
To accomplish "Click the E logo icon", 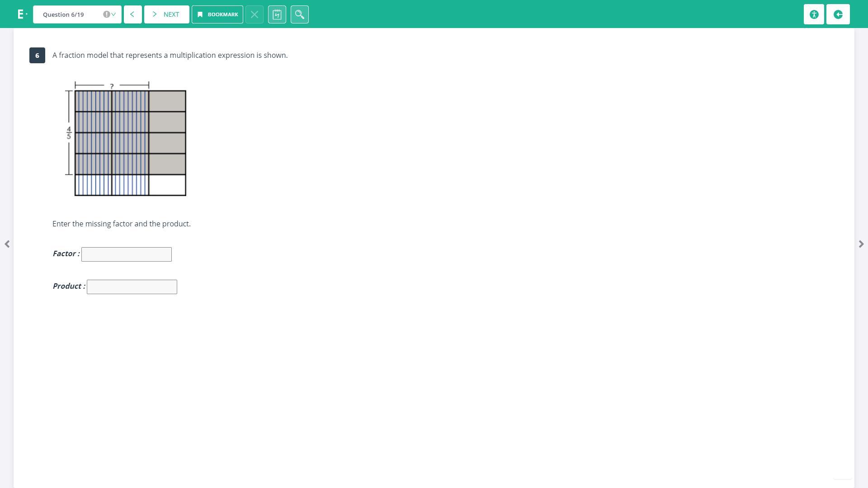I will 21,14.
